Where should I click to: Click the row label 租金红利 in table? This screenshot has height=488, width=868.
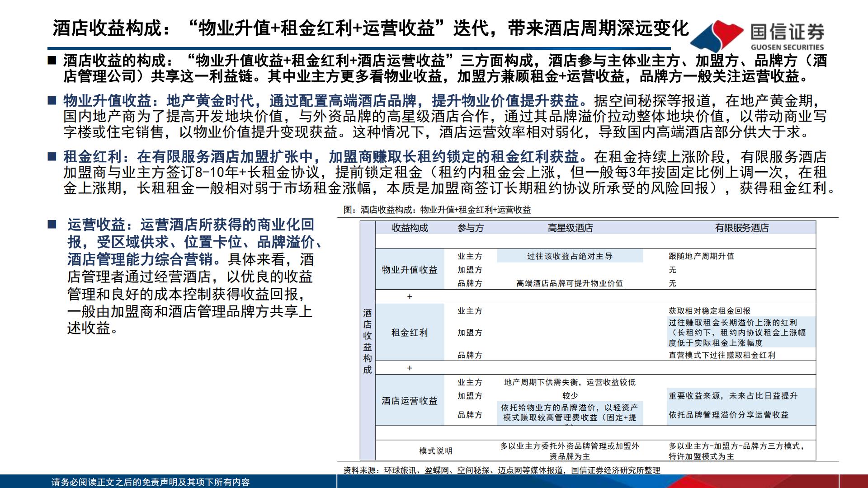pos(410,333)
